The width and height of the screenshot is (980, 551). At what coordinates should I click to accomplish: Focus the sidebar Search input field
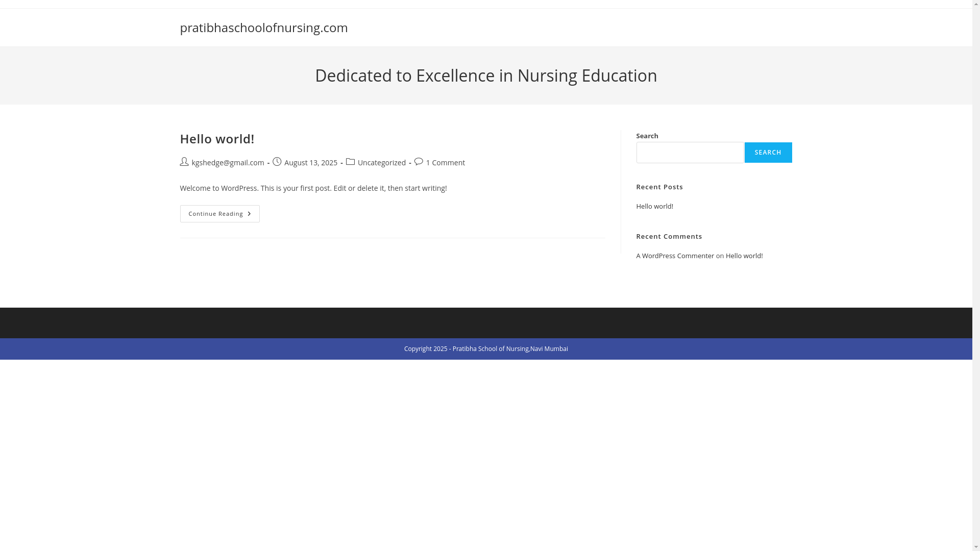690,153
